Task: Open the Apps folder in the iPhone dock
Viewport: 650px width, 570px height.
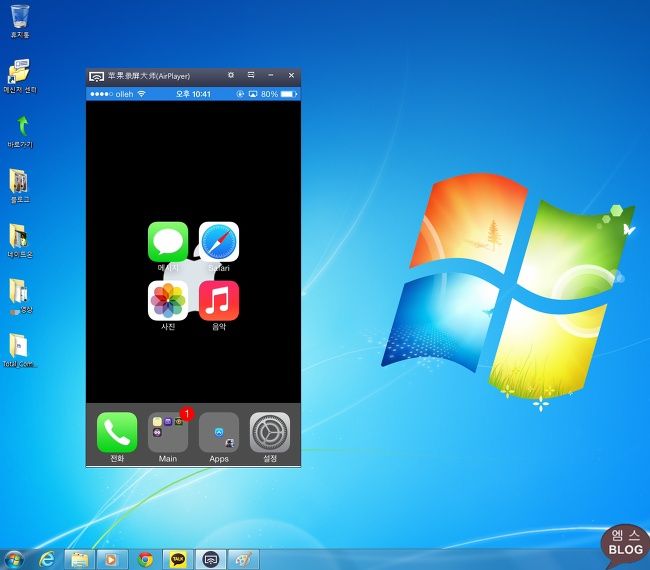Action: (219, 432)
